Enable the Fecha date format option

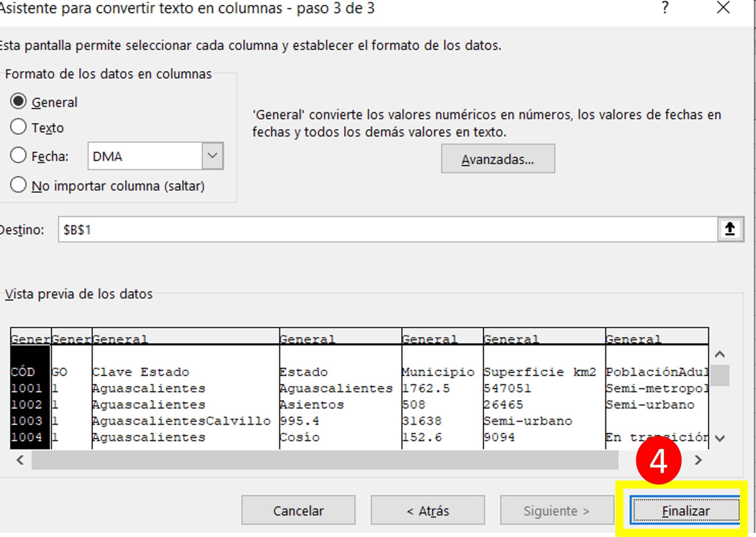(18, 156)
